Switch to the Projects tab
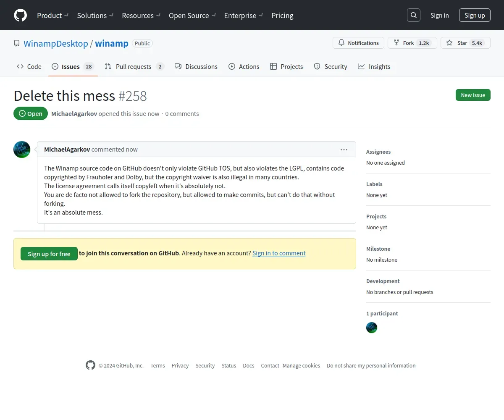The height and width of the screenshot is (420, 504). click(286, 66)
